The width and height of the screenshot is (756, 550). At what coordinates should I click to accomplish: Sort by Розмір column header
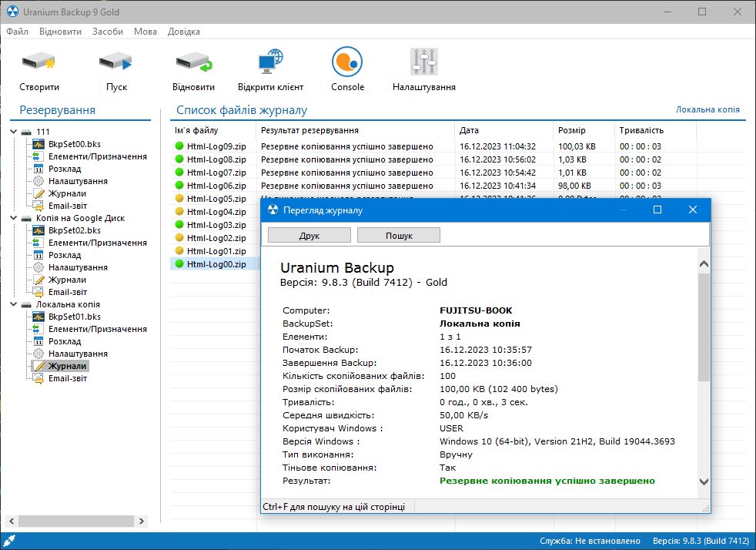tap(584, 130)
